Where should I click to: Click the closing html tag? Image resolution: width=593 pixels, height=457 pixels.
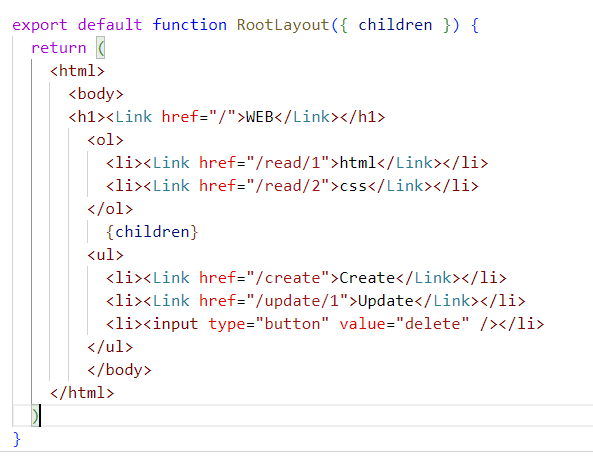point(82,393)
